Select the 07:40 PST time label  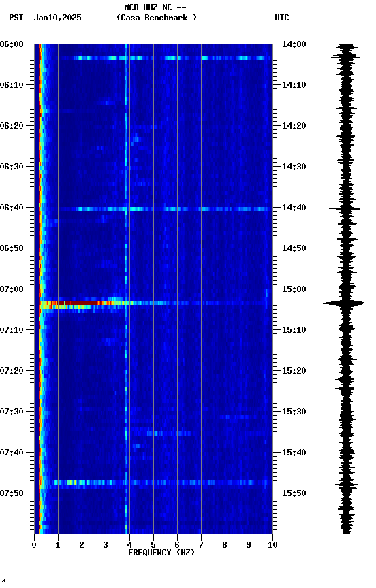tap(12, 453)
